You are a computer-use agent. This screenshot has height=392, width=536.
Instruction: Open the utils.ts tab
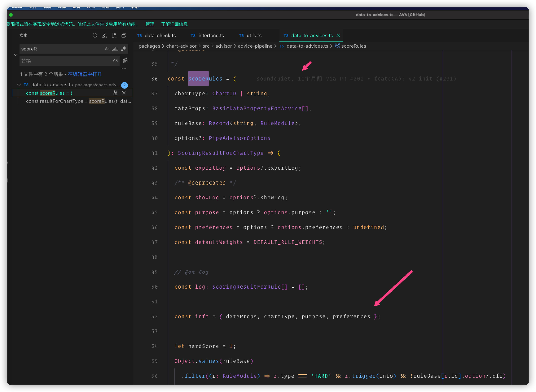click(254, 35)
